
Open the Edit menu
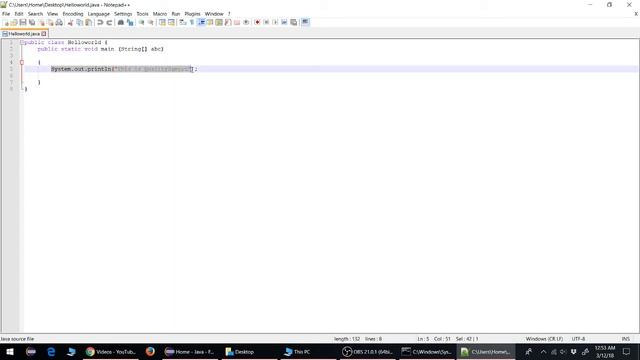point(19,14)
